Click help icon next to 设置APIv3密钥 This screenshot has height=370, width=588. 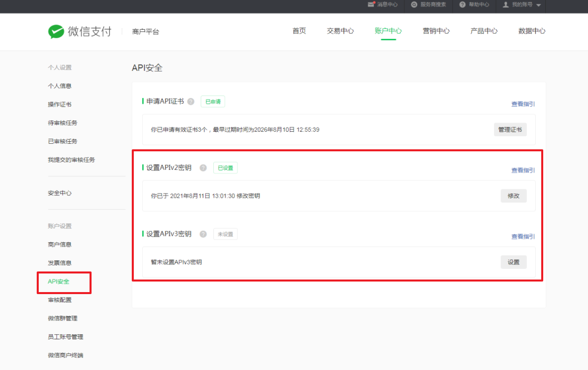[203, 234]
